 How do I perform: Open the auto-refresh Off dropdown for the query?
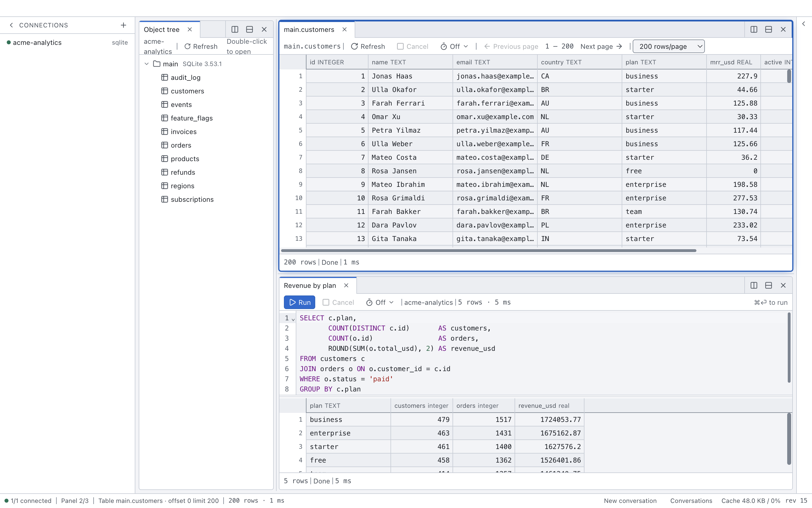[380, 303]
